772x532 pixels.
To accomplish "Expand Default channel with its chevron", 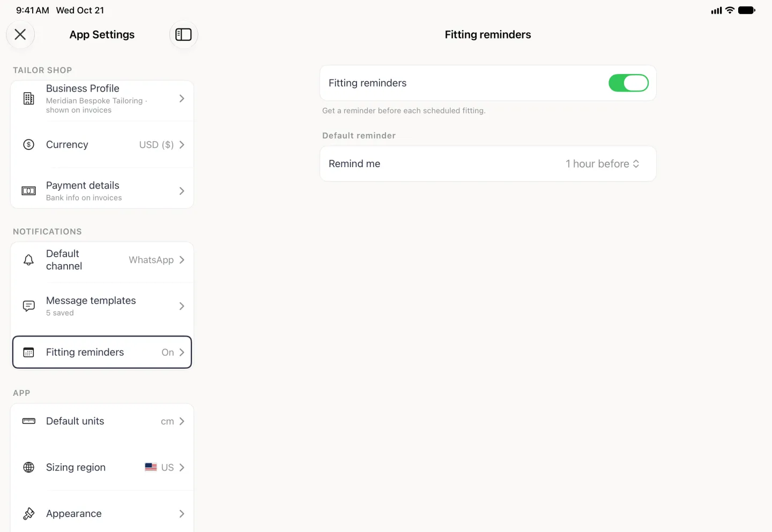I will coord(182,260).
